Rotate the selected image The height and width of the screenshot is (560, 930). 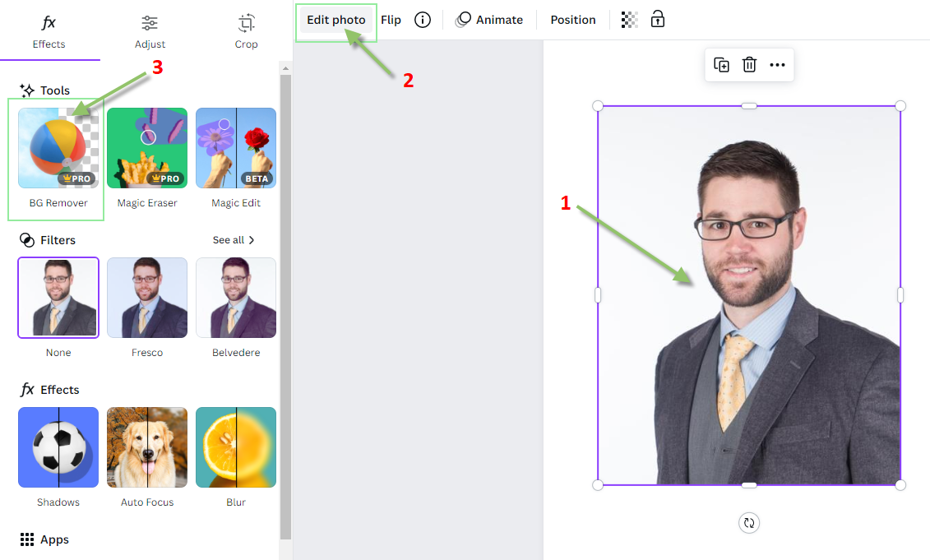(748, 522)
